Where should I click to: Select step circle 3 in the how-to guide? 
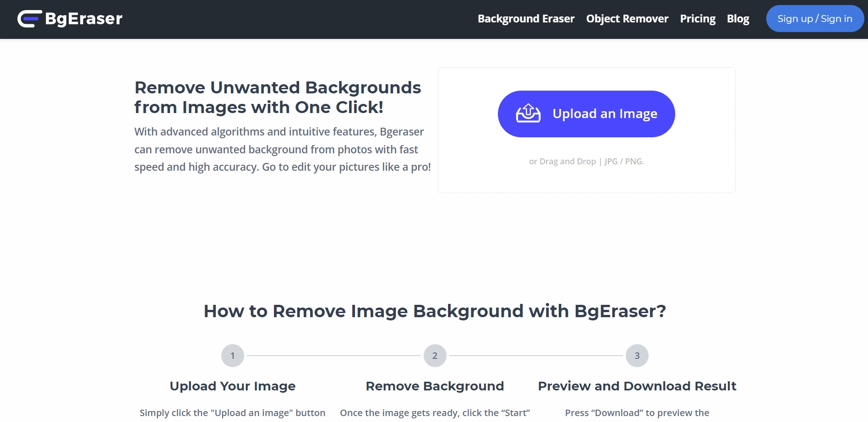click(637, 355)
